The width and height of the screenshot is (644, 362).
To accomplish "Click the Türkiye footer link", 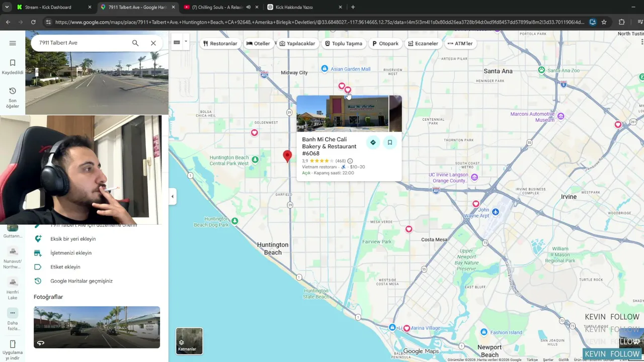I will [532, 359].
